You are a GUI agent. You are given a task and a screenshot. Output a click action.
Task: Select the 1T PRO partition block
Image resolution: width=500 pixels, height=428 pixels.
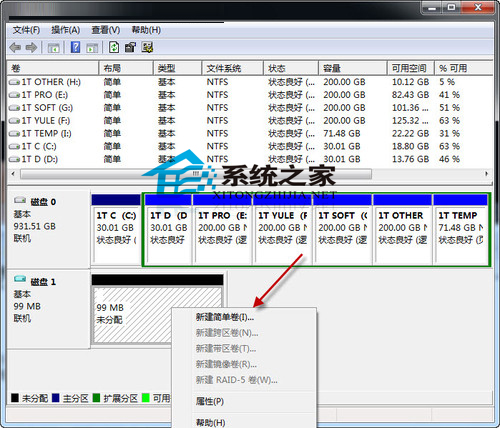[222, 229]
